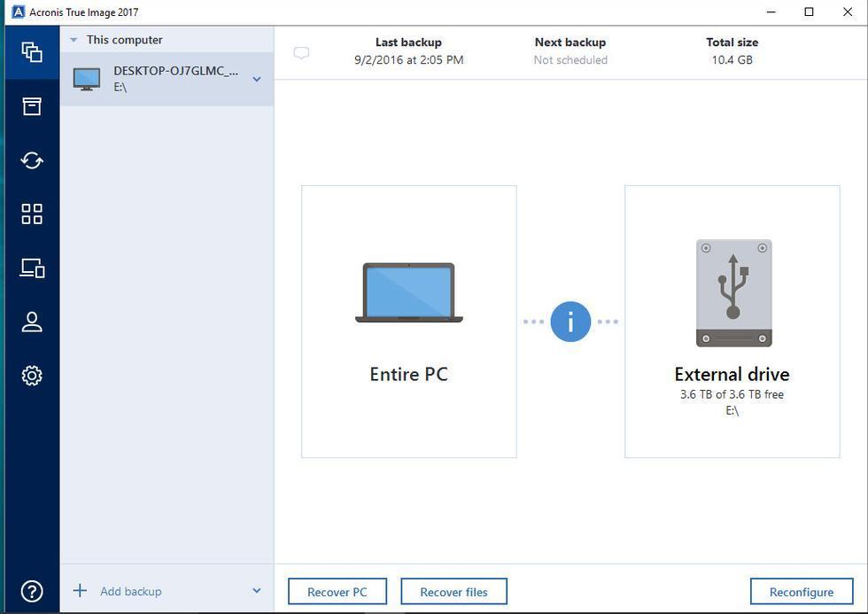Image resolution: width=868 pixels, height=614 pixels.
Task: Collapse the This computer group
Action: (74, 40)
